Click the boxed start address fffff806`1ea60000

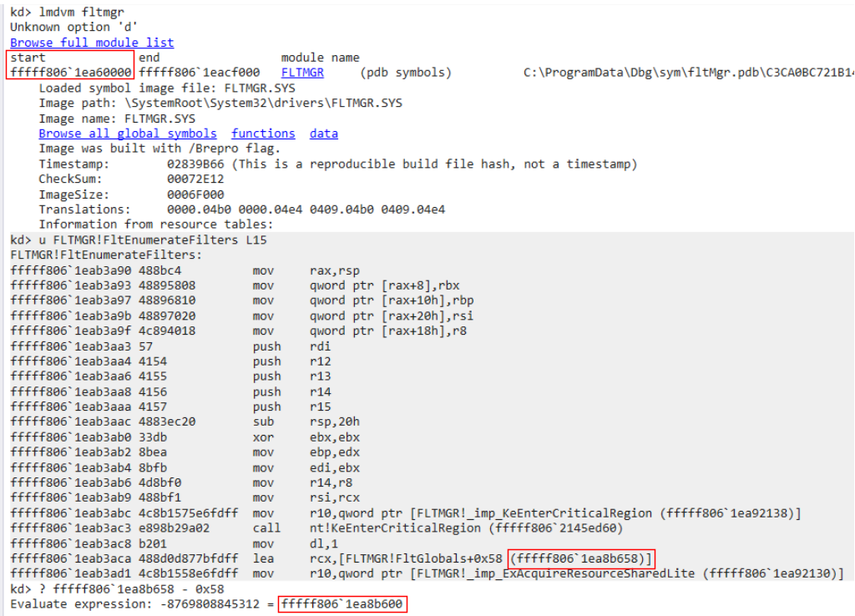click(x=70, y=73)
